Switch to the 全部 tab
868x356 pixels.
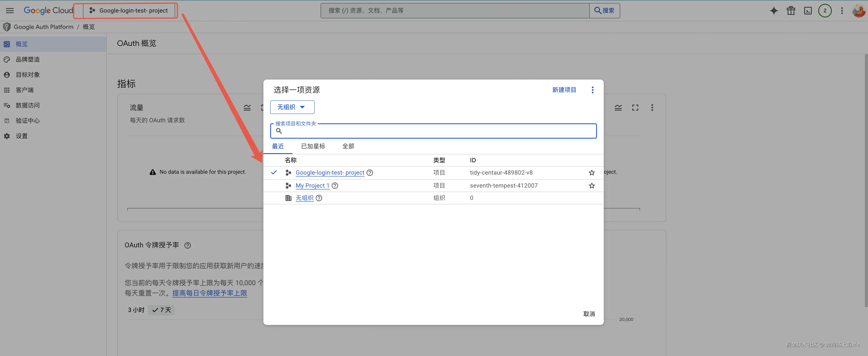coord(348,146)
